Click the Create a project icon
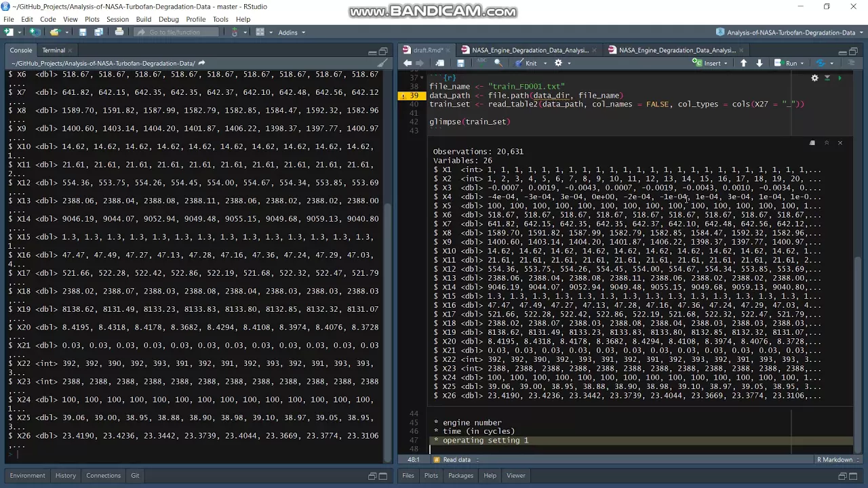 (37, 32)
